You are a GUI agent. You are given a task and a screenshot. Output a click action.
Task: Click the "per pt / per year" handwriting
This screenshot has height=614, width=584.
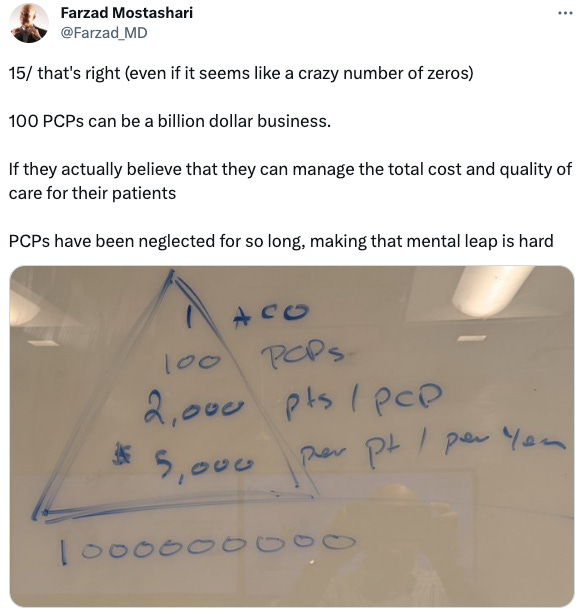click(x=433, y=448)
